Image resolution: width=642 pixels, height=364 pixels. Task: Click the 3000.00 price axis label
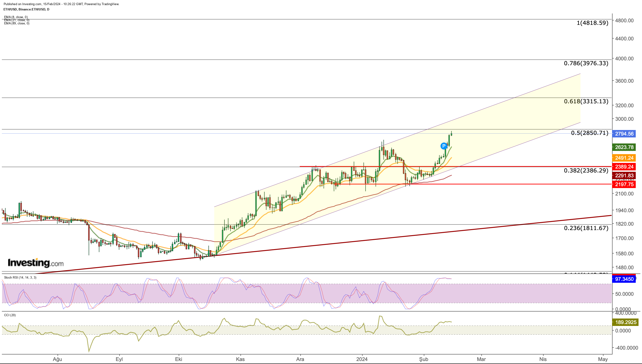click(624, 119)
